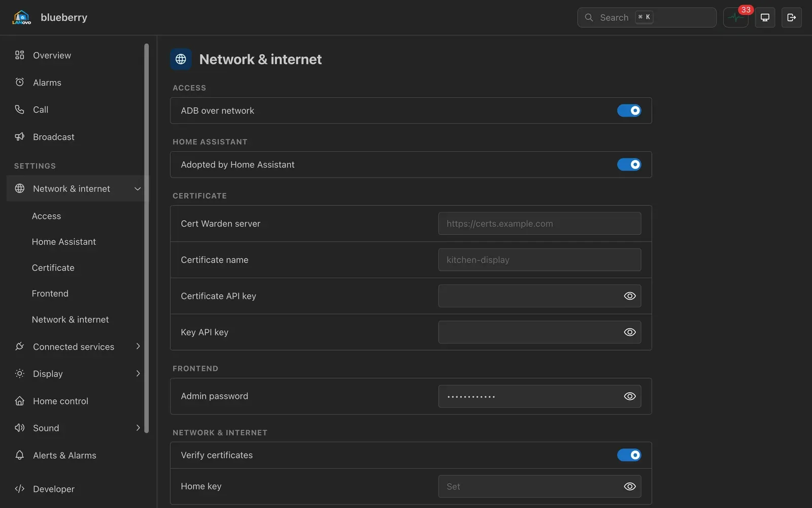Click the ⌘K shortcut badge
This screenshot has height=508, width=812.
644,17
